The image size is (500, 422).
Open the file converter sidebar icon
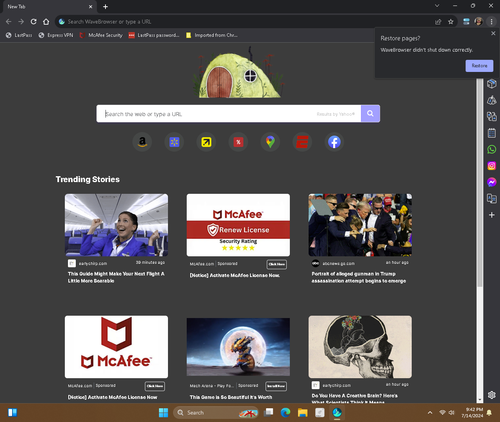coord(492,116)
